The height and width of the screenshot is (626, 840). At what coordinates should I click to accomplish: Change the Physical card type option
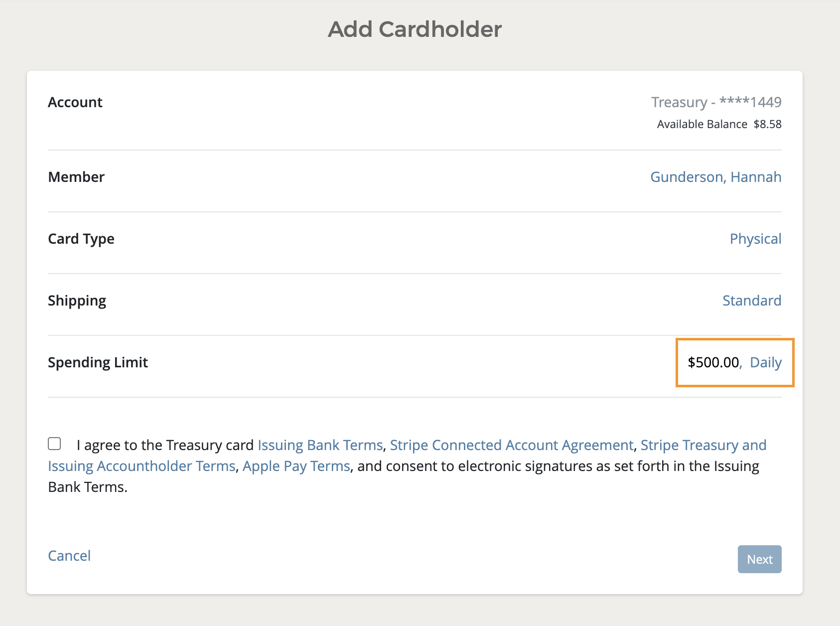[755, 239]
